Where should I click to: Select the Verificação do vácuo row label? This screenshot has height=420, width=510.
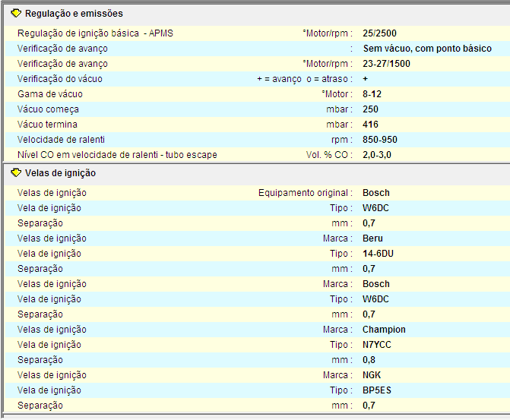coord(60,79)
